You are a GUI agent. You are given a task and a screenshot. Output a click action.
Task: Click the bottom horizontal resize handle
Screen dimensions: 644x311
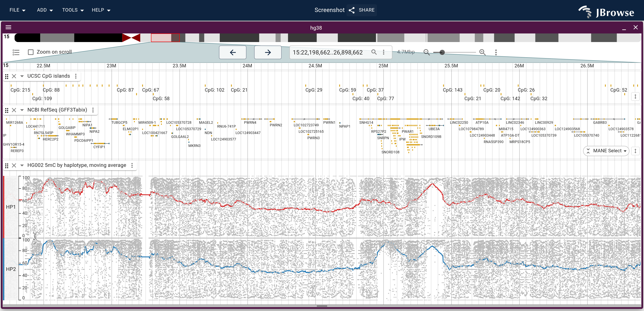[322, 306]
